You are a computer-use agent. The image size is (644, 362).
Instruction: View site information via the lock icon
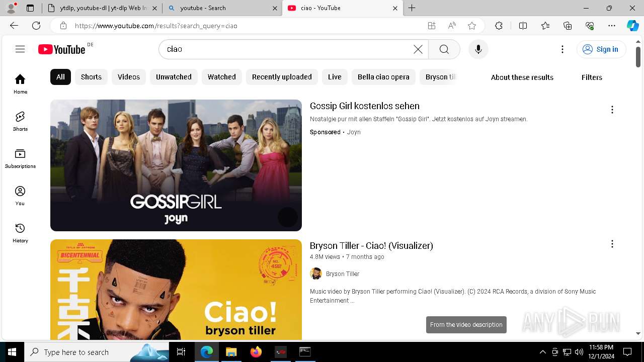[63, 26]
